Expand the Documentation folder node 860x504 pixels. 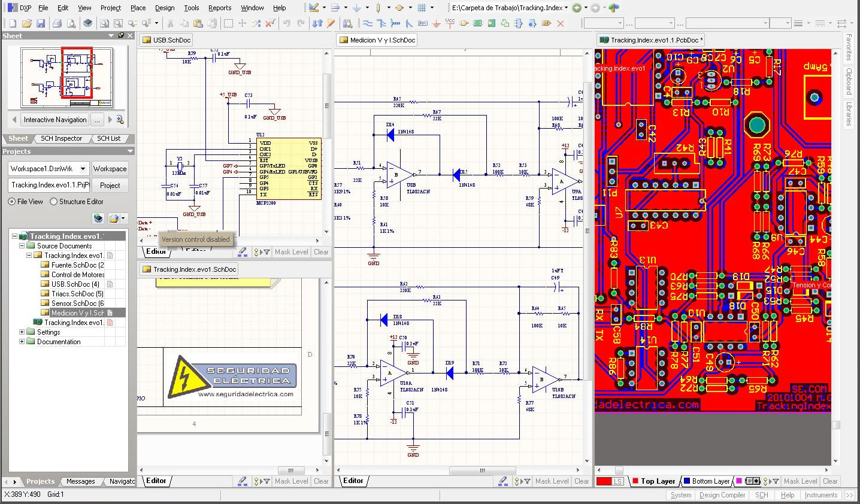click(22, 342)
